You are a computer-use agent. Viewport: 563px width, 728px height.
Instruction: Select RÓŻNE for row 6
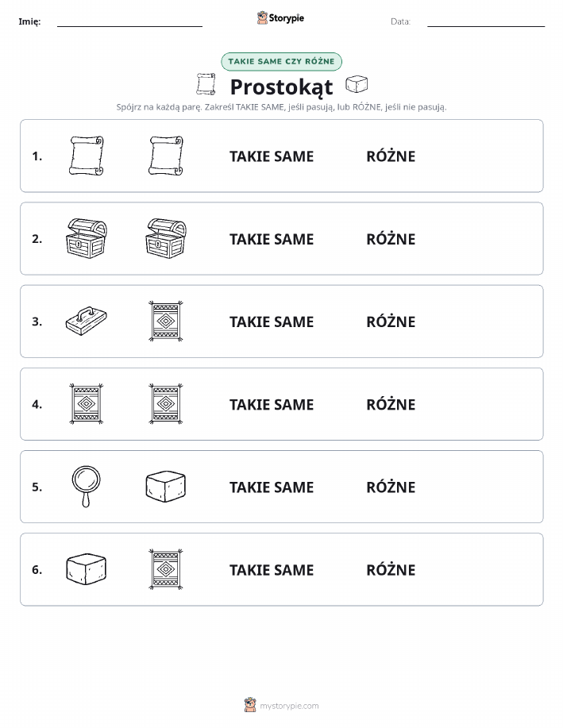[x=391, y=570]
